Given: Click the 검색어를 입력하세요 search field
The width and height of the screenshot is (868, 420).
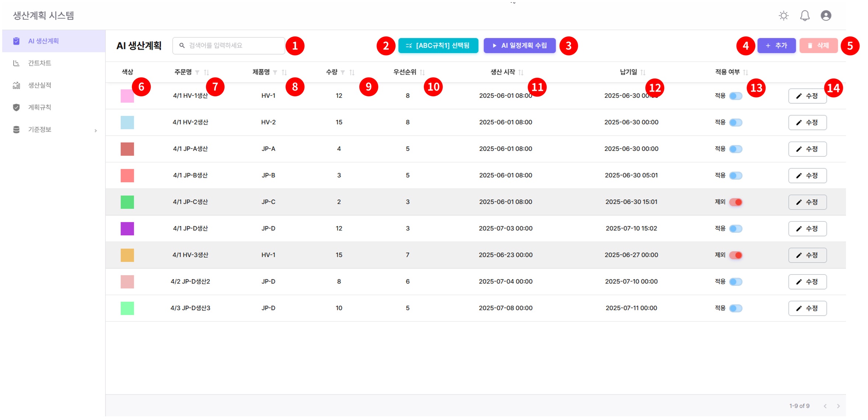Looking at the screenshot, I should point(232,46).
